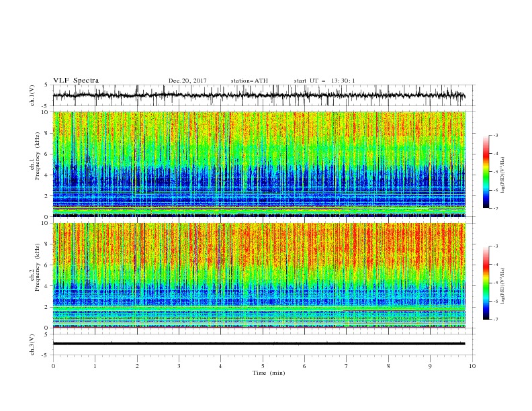Click time axis tick label "5"
The height and width of the screenshot is (411, 532).
(x=263, y=366)
